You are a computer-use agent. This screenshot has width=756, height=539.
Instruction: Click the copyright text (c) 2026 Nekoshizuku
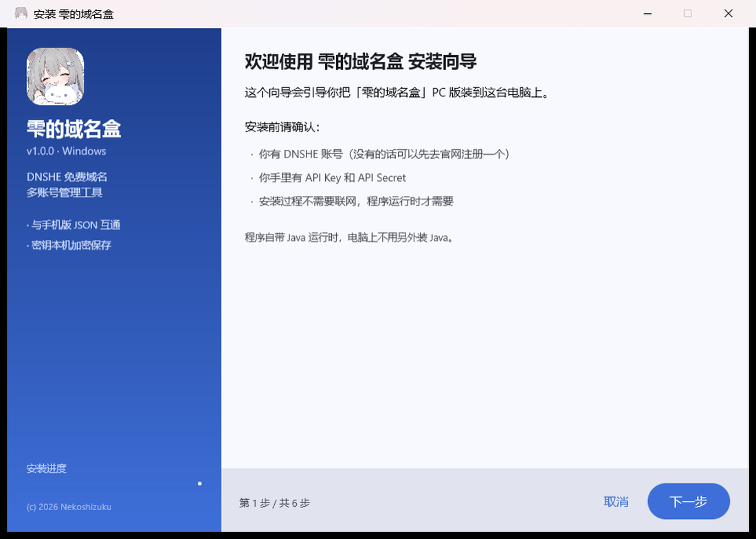pyautogui.click(x=69, y=507)
